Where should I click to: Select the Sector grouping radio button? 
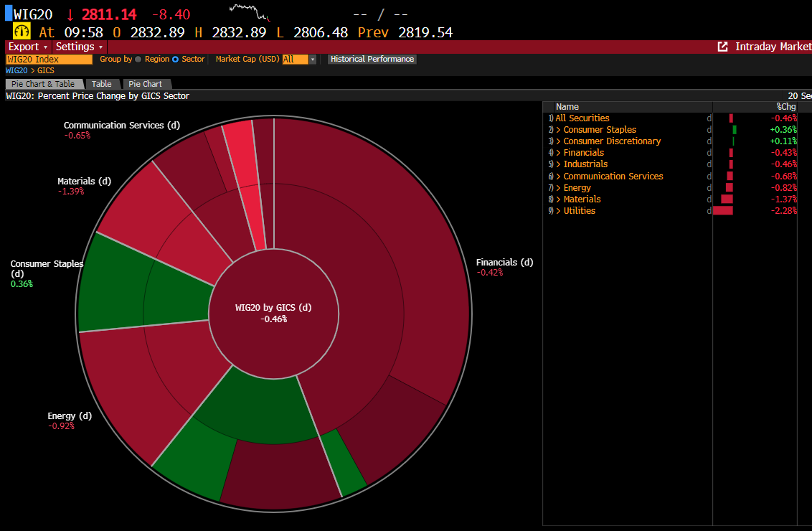(x=176, y=60)
